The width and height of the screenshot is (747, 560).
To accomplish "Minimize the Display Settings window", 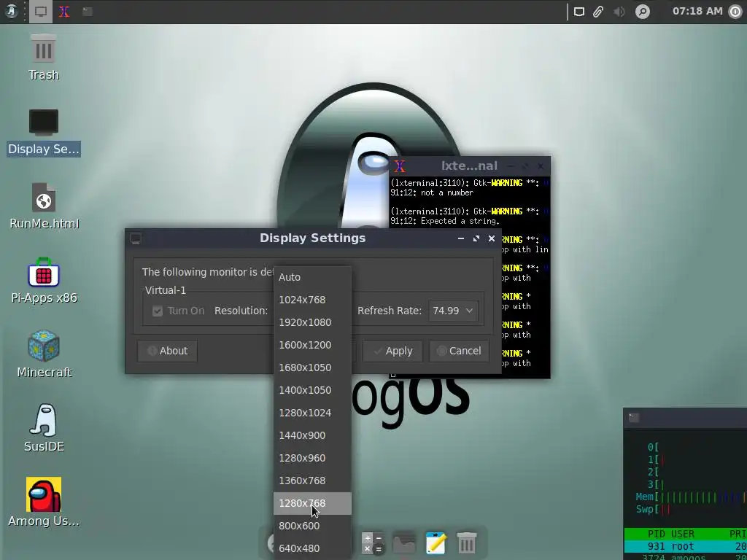I will click(x=461, y=238).
